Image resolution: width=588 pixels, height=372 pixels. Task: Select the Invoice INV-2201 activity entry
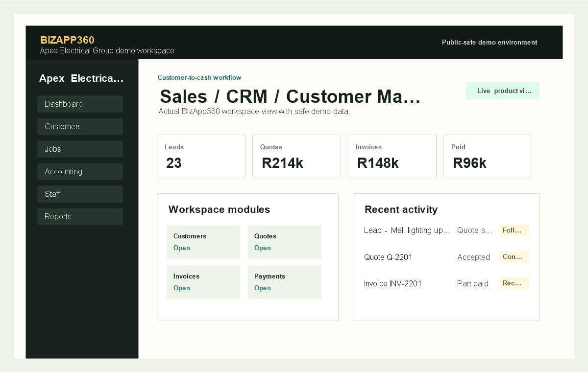click(x=446, y=283)
